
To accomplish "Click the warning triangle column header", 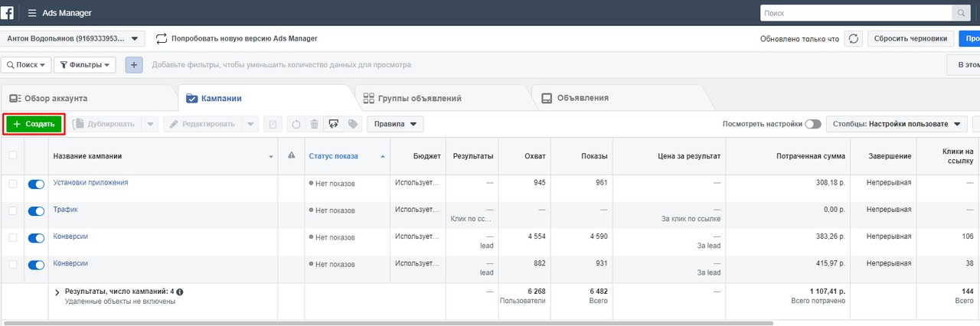I will tap(291, 155).
